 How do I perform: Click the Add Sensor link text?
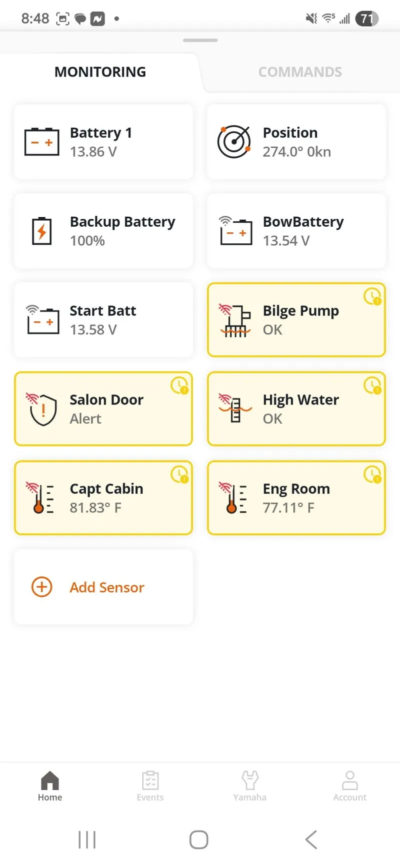(107, 587)
